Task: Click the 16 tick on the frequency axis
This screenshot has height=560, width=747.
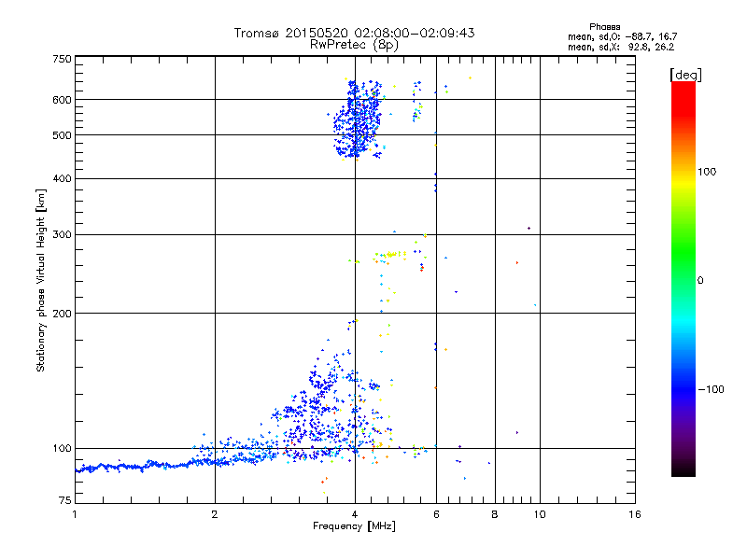Action: 634,514
